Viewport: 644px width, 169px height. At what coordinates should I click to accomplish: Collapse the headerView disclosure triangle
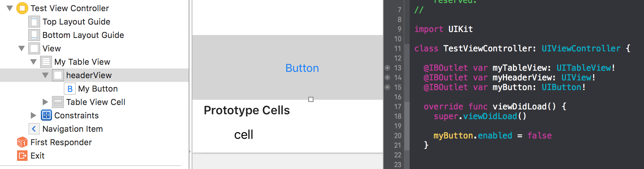pyautogui.click(x=45, y=75)
